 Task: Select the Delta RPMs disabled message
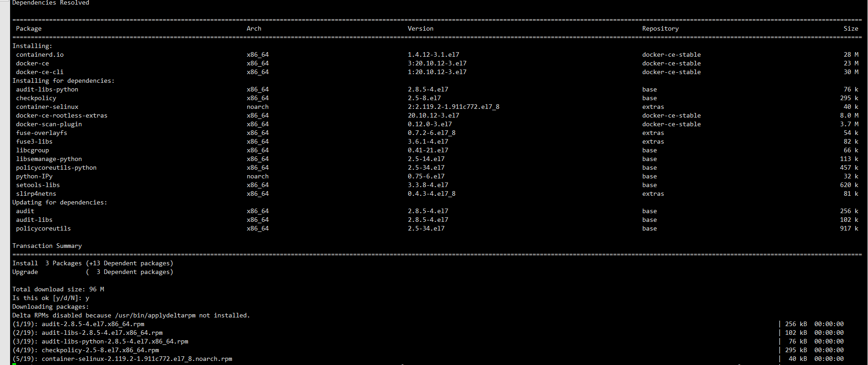[131, 315]
